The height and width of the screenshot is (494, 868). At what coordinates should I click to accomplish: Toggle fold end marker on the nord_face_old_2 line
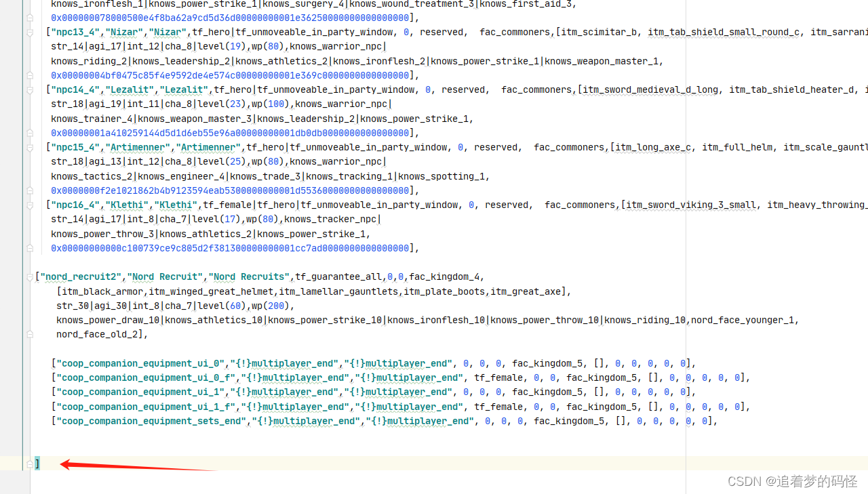tap(30, 334)
